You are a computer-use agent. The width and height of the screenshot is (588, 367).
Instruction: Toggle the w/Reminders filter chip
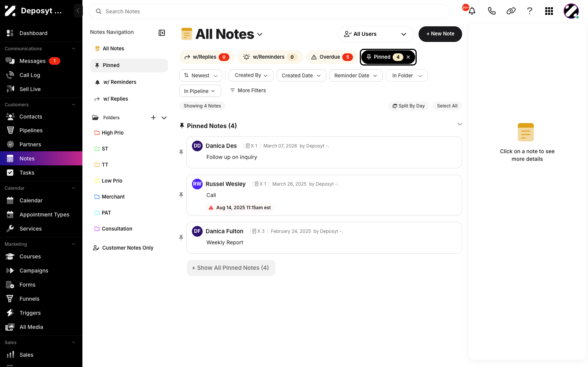click(270, 57)
